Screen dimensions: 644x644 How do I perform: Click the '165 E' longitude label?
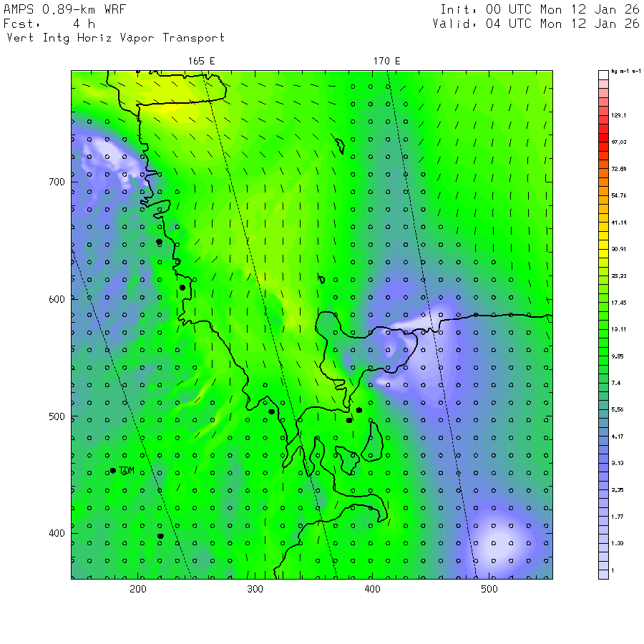(201, 62)
